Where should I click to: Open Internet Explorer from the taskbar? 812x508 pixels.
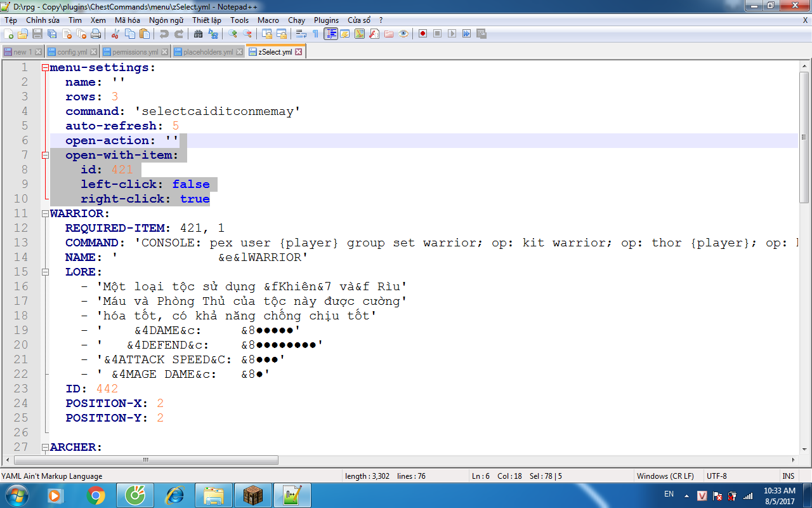pos(174,495)
